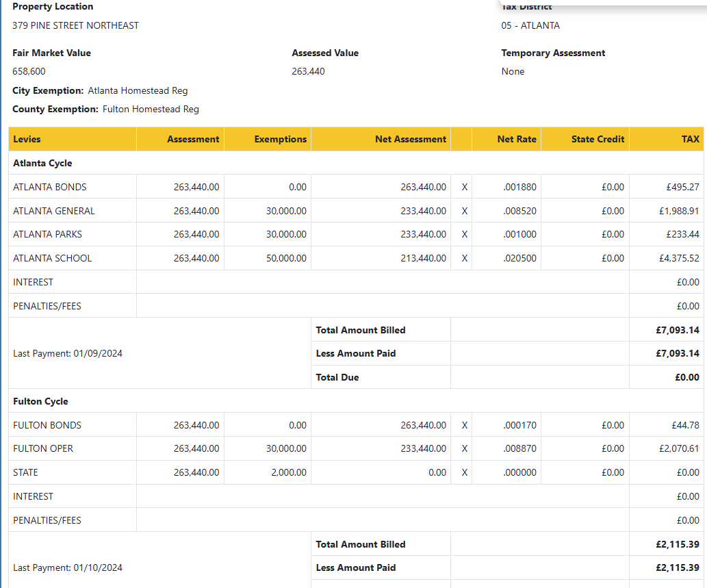Click the Levies column header
Viewport: 707px width, 588px height.
27,139
